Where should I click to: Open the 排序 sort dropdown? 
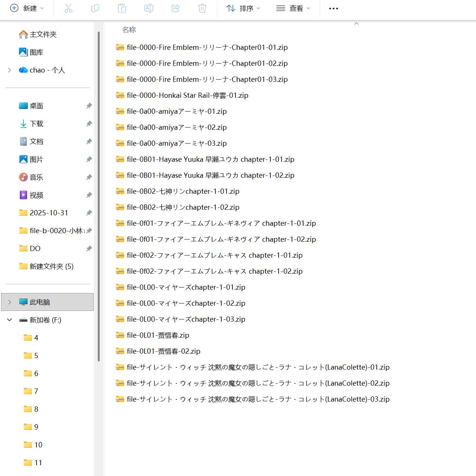click(243, 8)
